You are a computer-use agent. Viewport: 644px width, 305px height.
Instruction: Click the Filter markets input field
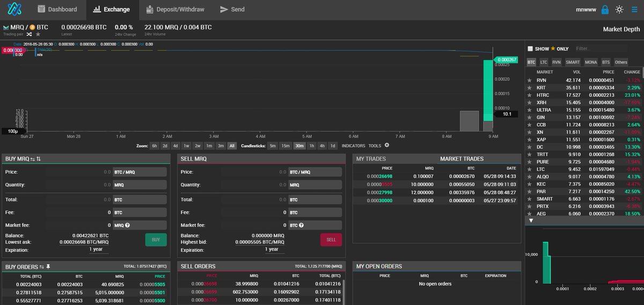(601, 49)
